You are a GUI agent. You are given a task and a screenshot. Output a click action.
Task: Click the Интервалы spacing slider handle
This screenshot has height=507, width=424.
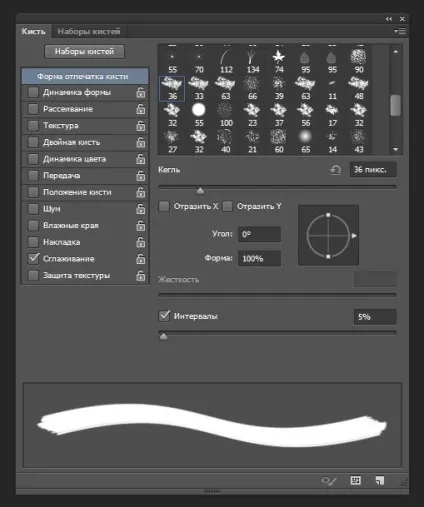163,337
